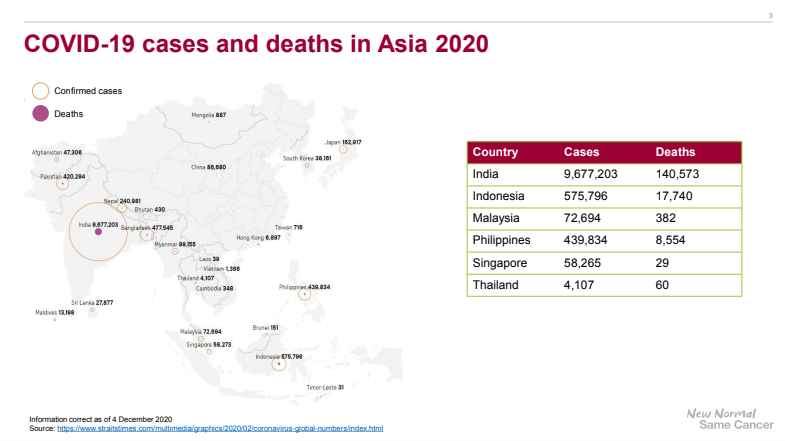Click the purple Deaths legend dot
The image size is (785, 441).
pyautogui.click(x=40, y=113)
